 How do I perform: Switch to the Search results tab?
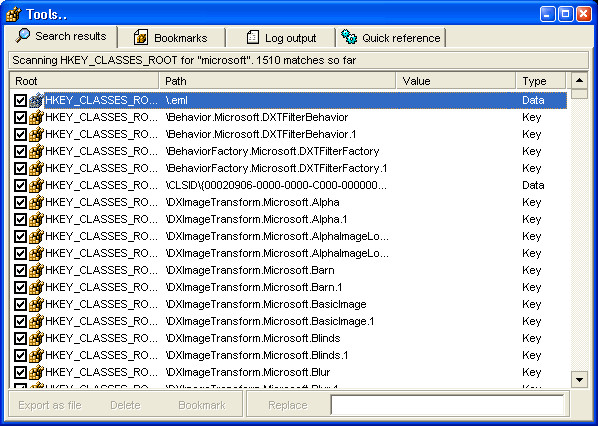tap(61, 36)
